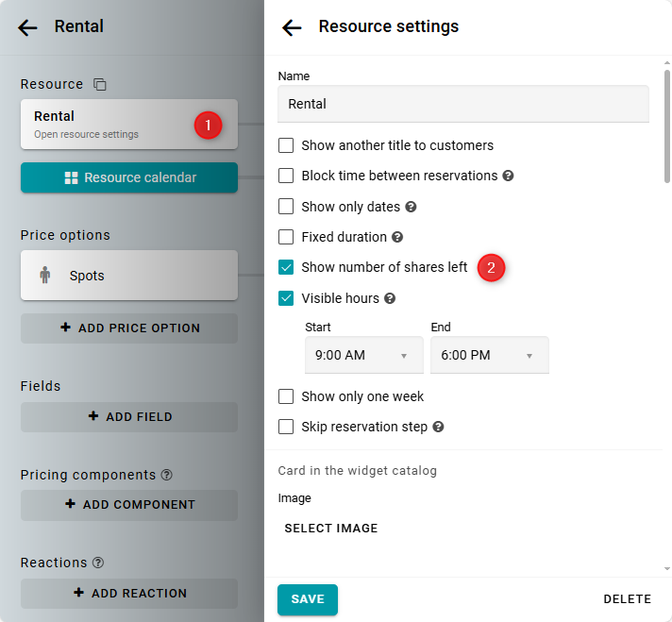Uncheck Show number of shares left
The width and height of the screenshot is (672, 622).
tap(286, 267)
